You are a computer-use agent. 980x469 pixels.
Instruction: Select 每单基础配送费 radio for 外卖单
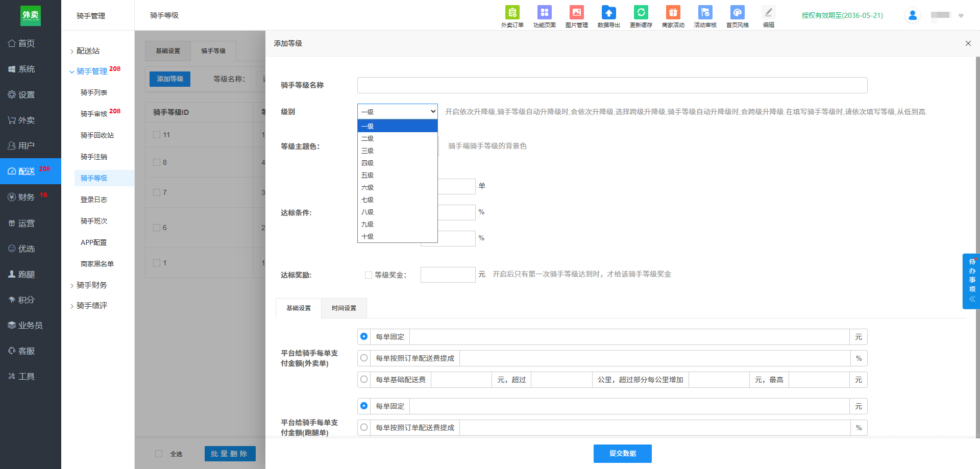364,379
